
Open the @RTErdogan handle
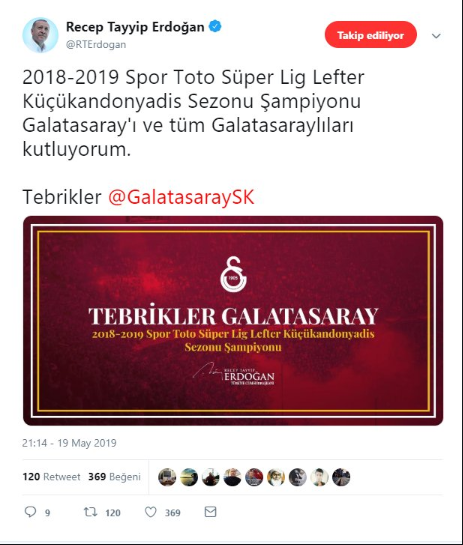click(96, 44)
